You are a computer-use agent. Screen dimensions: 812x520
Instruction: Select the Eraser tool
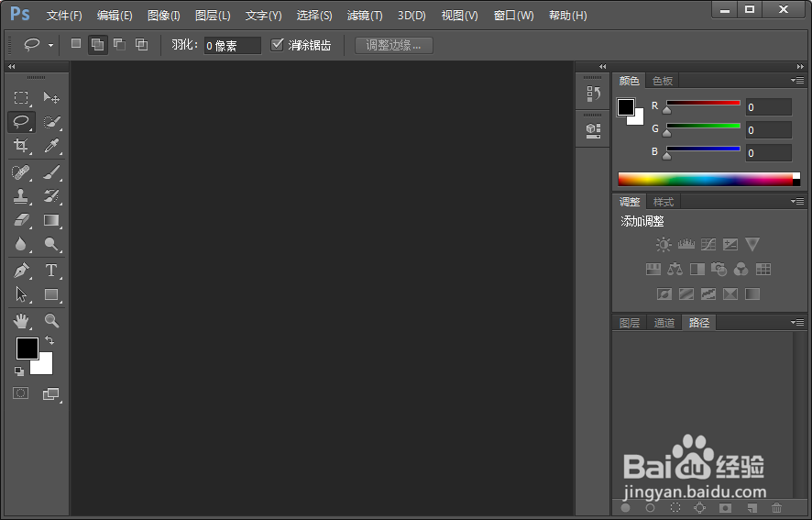(x=21, y=220)
